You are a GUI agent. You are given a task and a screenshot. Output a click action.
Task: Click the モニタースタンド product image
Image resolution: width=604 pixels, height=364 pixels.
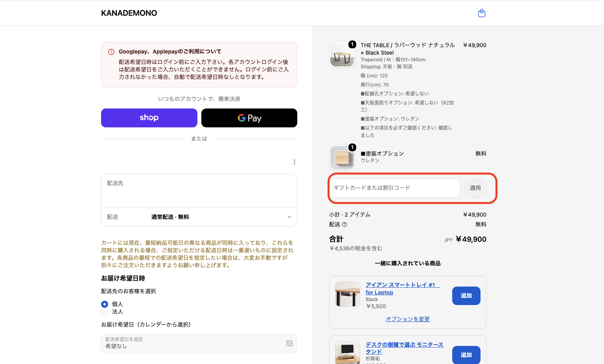pos(348,353)
